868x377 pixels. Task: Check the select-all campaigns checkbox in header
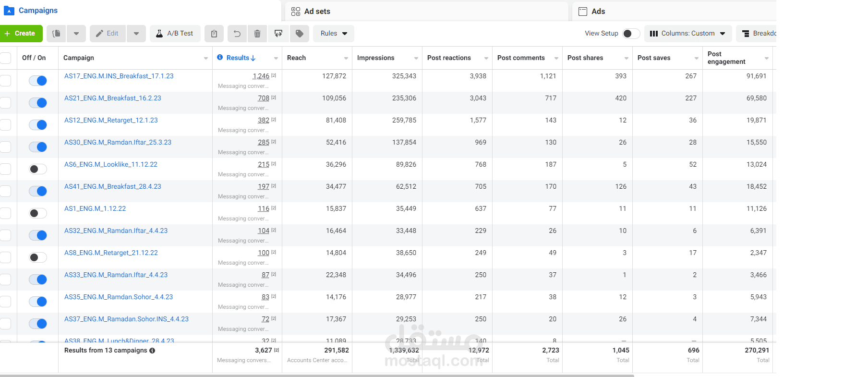tap(5, 58)
